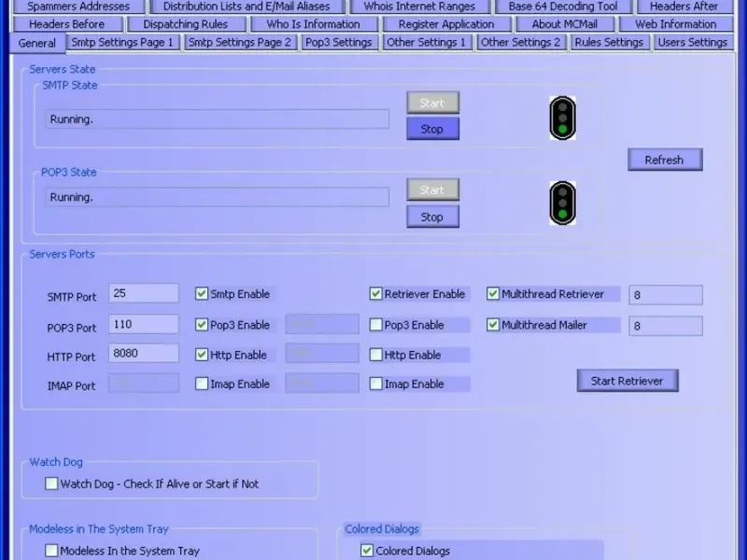Select the General tab
Image resolution: width=747 pixels, height=560 pixels.
pos(37,43)
